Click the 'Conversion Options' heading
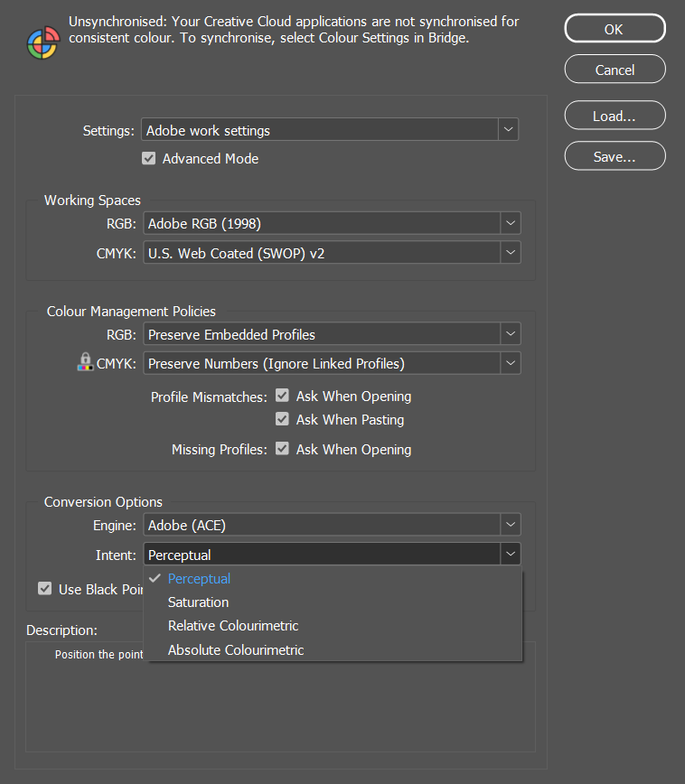 click(x=103, y=501)
